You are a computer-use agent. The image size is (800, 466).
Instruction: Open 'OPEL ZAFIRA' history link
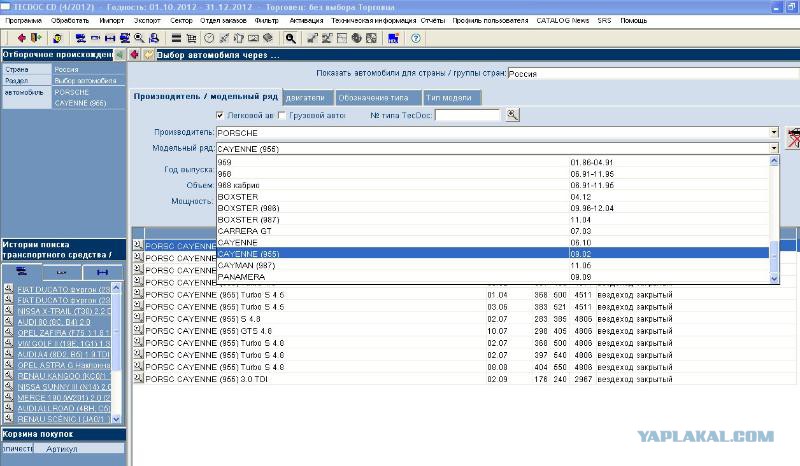pos(63,332)
